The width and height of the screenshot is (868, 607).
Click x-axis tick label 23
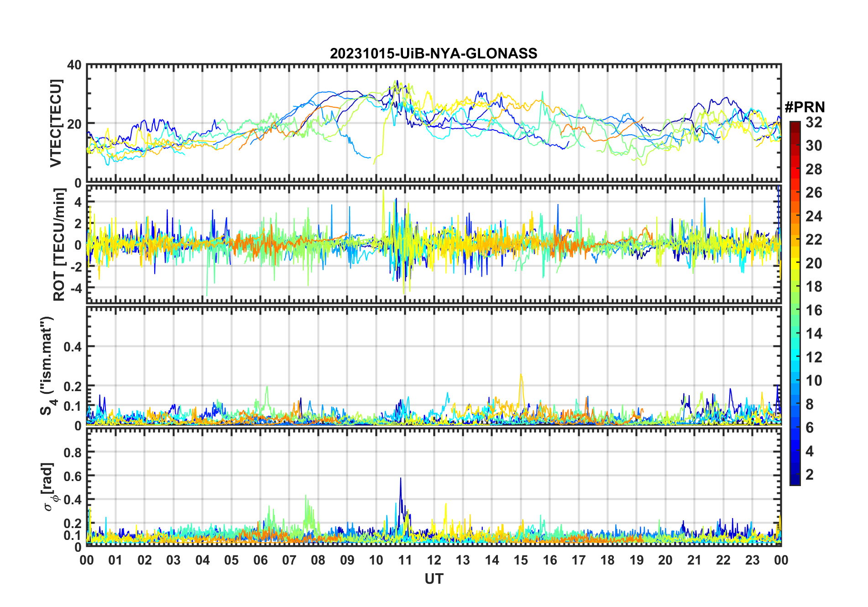click(x=752, y=560)
